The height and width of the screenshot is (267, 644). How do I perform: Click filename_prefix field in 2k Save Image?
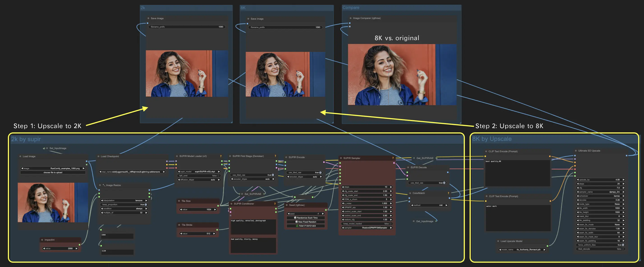coord(187,27)
